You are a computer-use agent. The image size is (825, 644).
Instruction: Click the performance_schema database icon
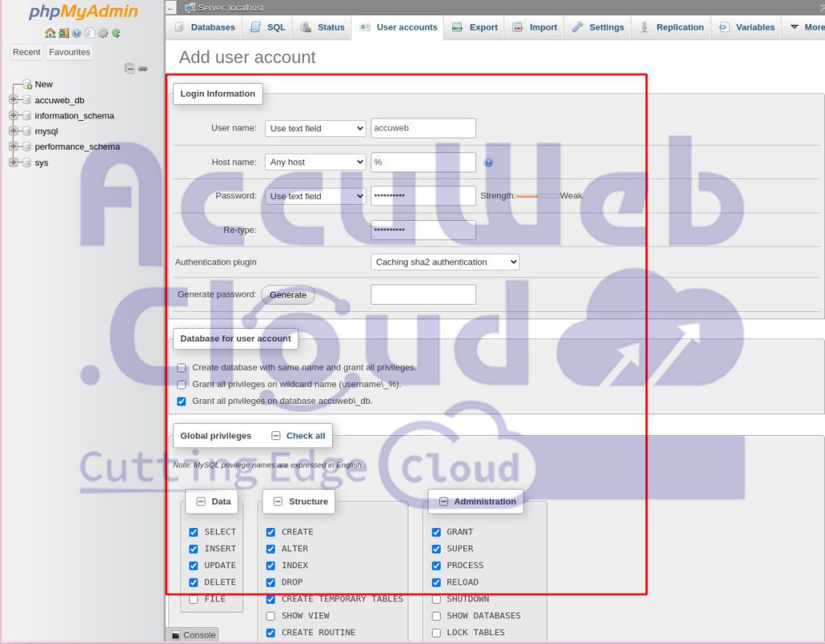tap(27, 147)
